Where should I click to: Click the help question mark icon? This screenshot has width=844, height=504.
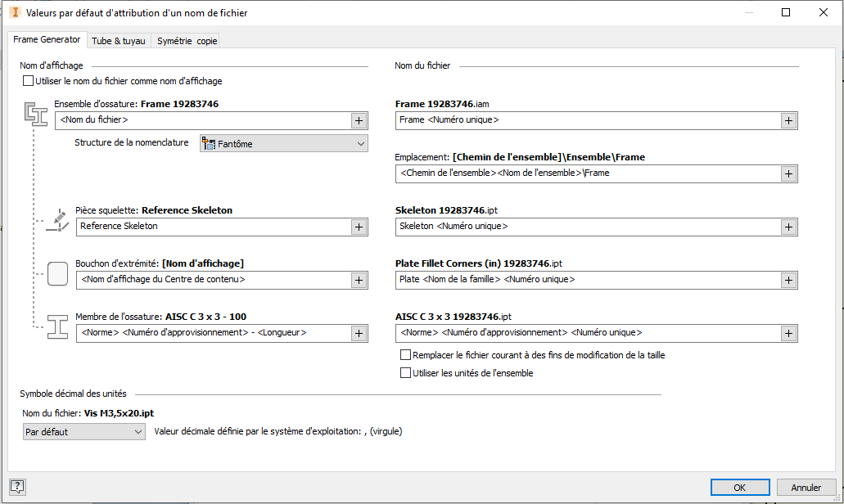(17, 487)
